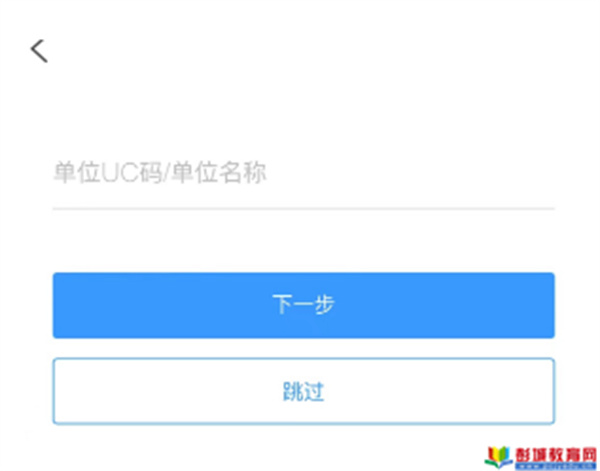The height and width of the screenshot is (471, 600).
Task: Open the site URL strip under 彭城教育网
Action: click(556, 467)
